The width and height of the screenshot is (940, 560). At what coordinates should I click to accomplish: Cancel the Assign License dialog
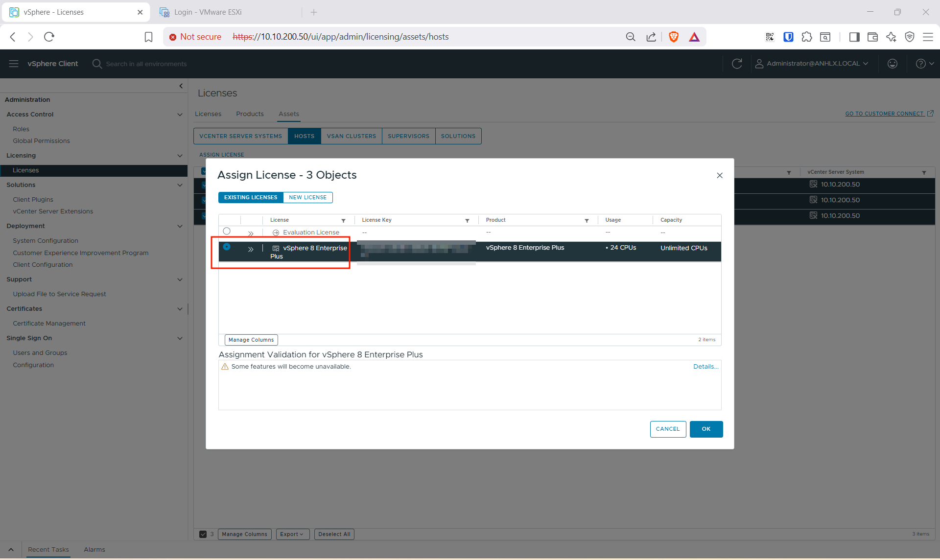click(668, 429)
